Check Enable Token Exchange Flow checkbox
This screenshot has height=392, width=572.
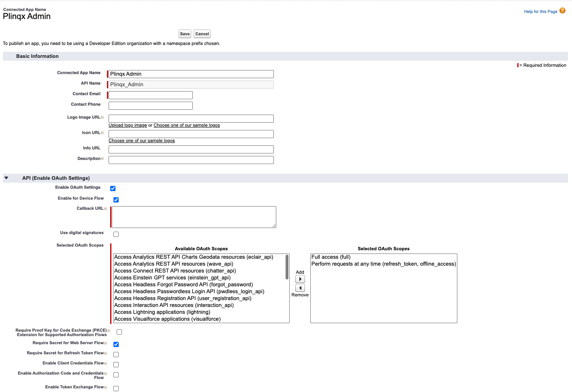click(x=116, y=388)
